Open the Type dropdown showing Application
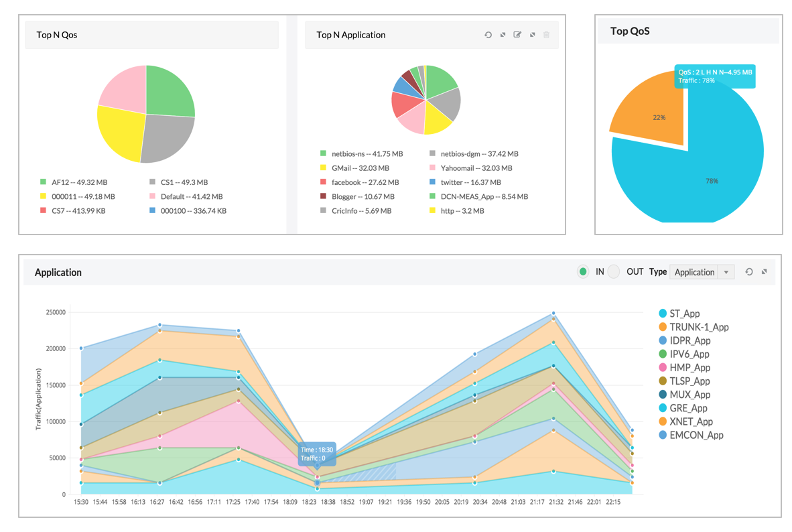 click(702, 272)
